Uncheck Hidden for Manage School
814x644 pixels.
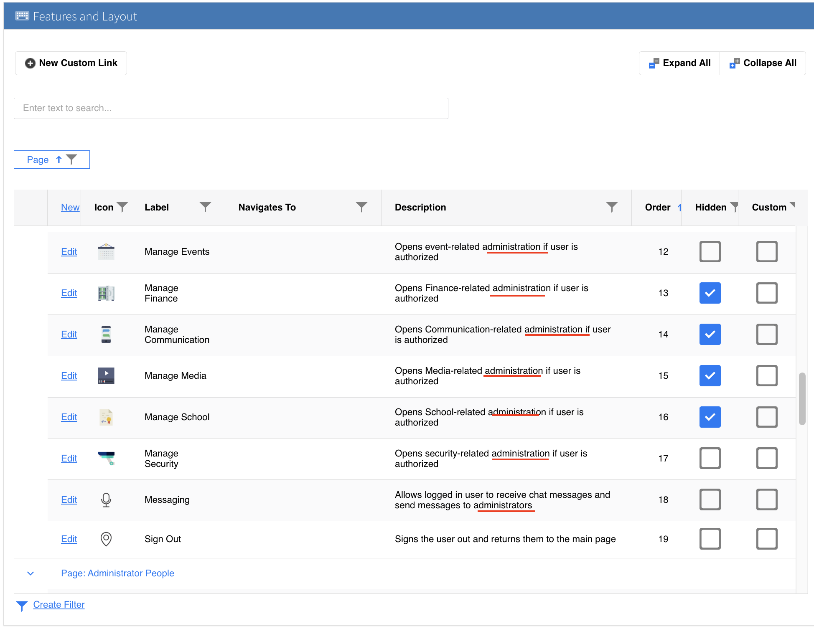point(710,417)
